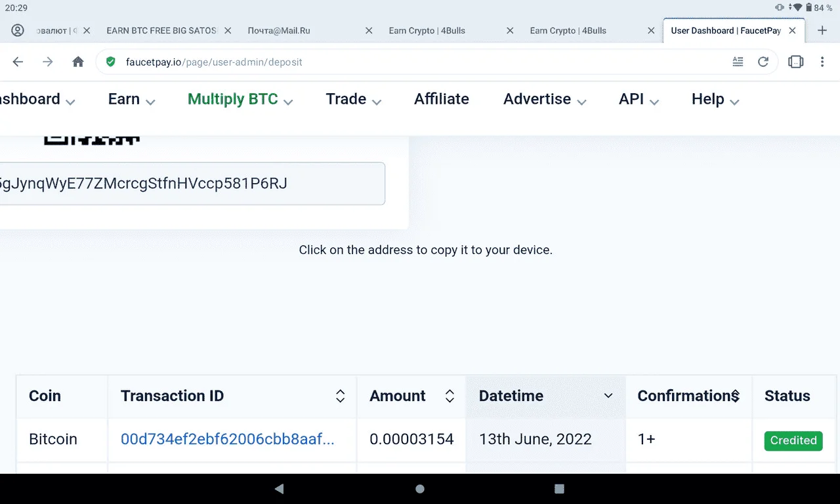Image resolution: width=840 pixels, height=504 pixels.
Task: Click the browser forward arrow
Action: [48, 62]
